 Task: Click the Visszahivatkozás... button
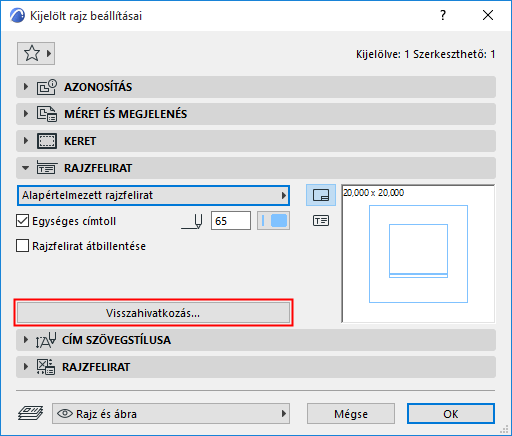click(153, 313)
